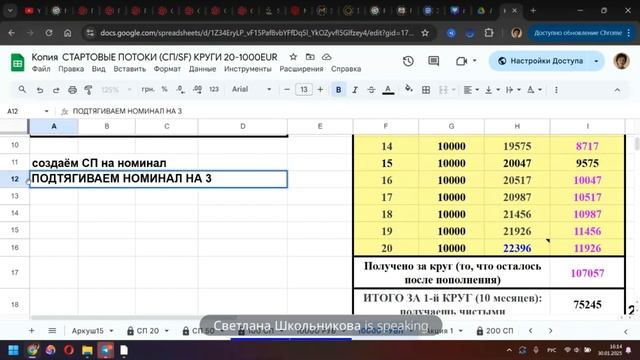Undo the last action in Sheets
This screenshot has width=640, height=360.
(40, 90)
